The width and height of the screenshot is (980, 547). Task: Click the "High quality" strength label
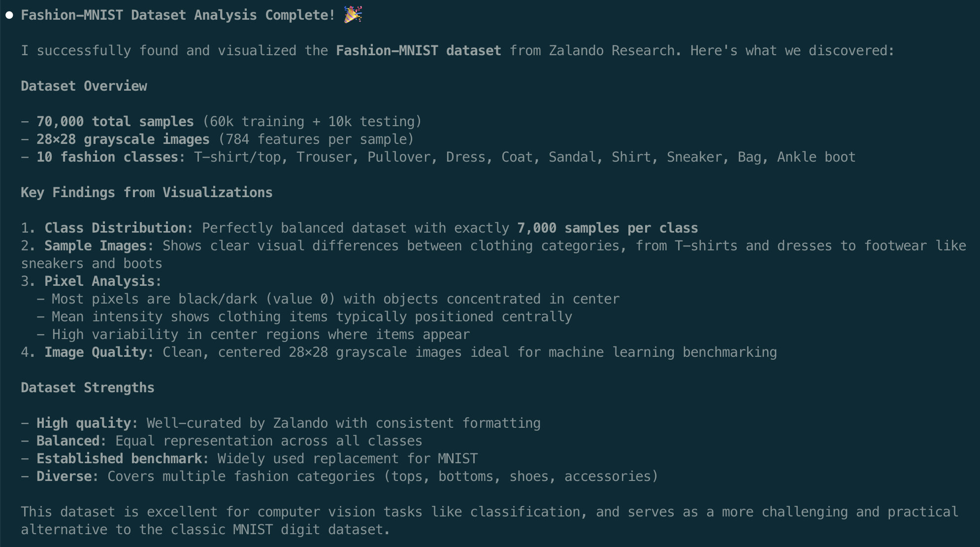click(84, 423)
